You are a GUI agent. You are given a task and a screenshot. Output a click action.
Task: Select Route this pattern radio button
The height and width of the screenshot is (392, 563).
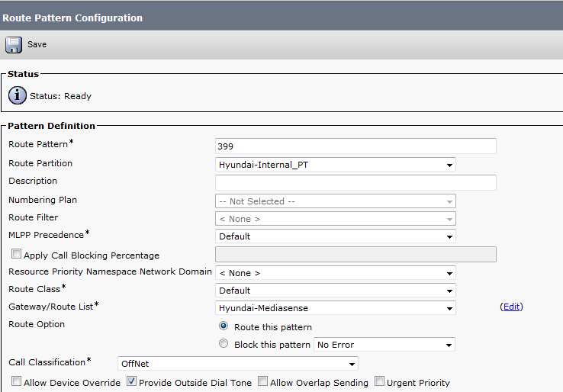tap(224, 326)
